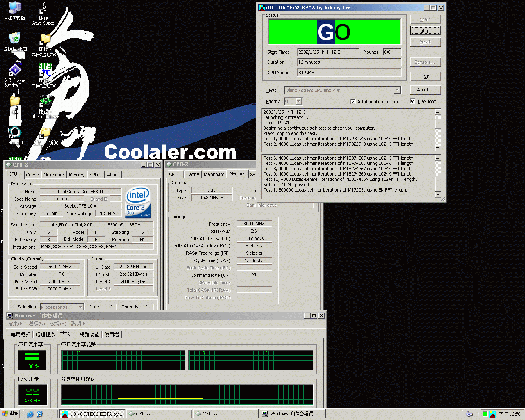This screenshot has height=420, width=525.
Task: Click the keyboard language tray icon
Action: [470, 414]
